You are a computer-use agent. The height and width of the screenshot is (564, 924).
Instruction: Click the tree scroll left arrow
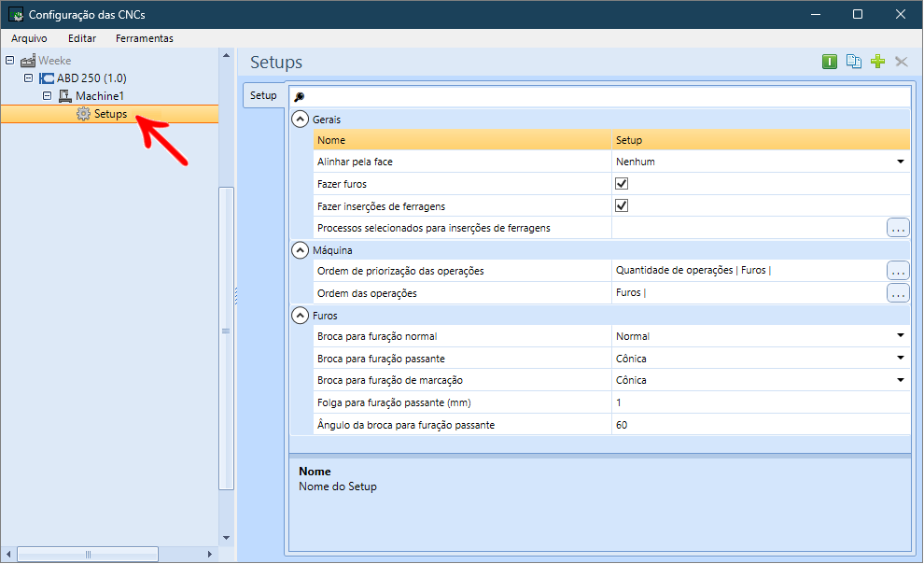coord(8,554)
